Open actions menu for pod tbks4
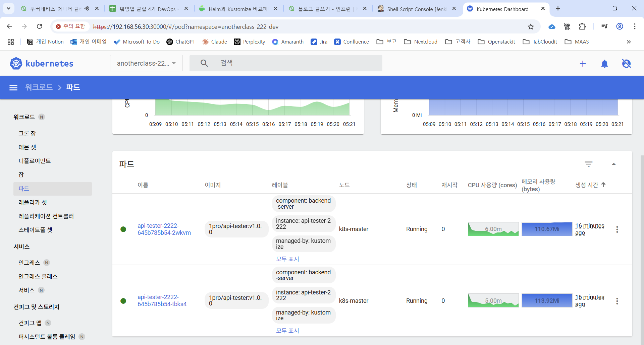 click(617, 301)
